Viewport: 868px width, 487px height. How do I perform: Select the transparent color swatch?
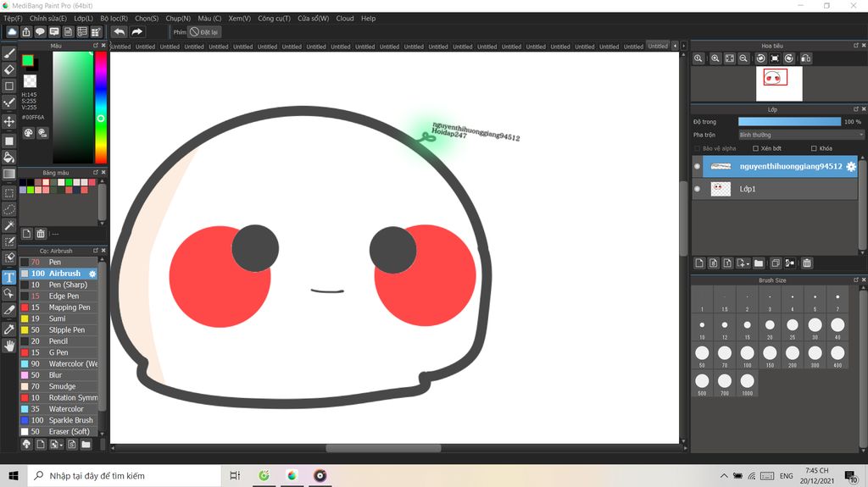point(30,81)
